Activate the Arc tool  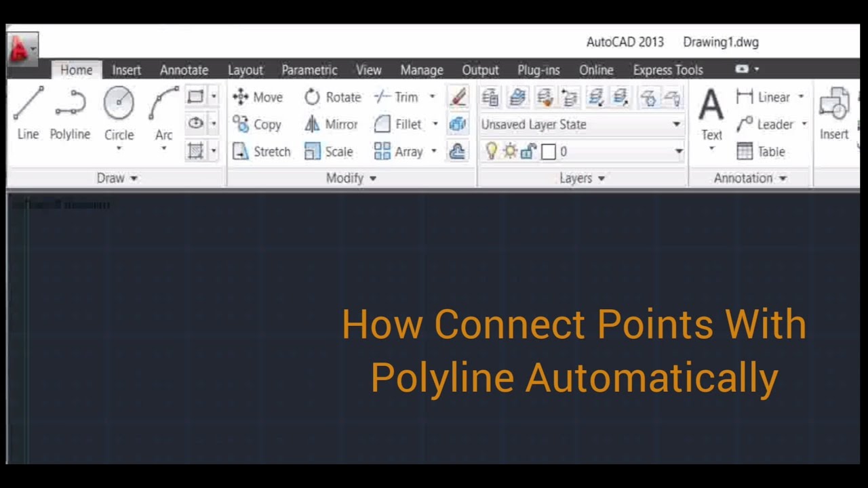click(163, 112)
